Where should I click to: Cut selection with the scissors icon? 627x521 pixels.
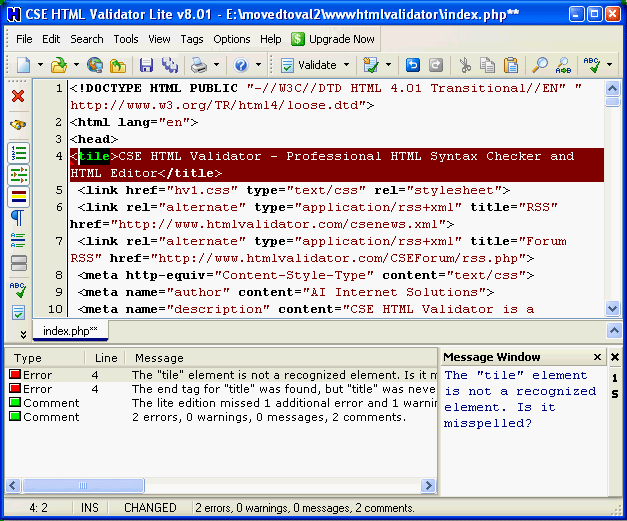tap(465, 65)
